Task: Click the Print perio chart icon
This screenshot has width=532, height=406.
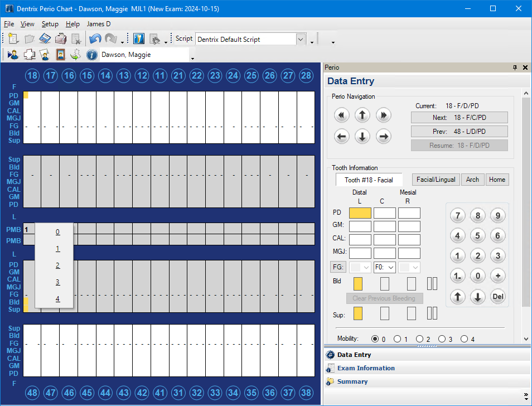Action: (x=61, y=39)
